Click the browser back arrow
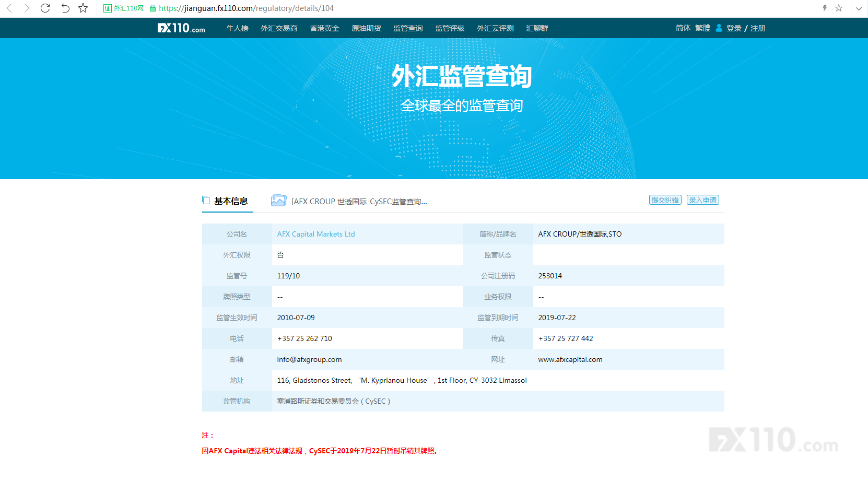This screenshot has width=868, height=481. coord(9,8)
